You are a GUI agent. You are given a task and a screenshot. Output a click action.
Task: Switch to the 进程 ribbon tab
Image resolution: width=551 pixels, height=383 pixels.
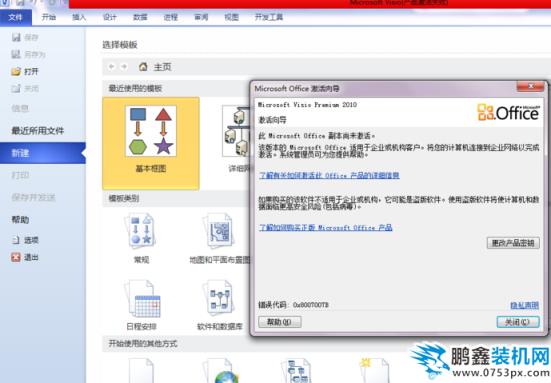point(170,17)
